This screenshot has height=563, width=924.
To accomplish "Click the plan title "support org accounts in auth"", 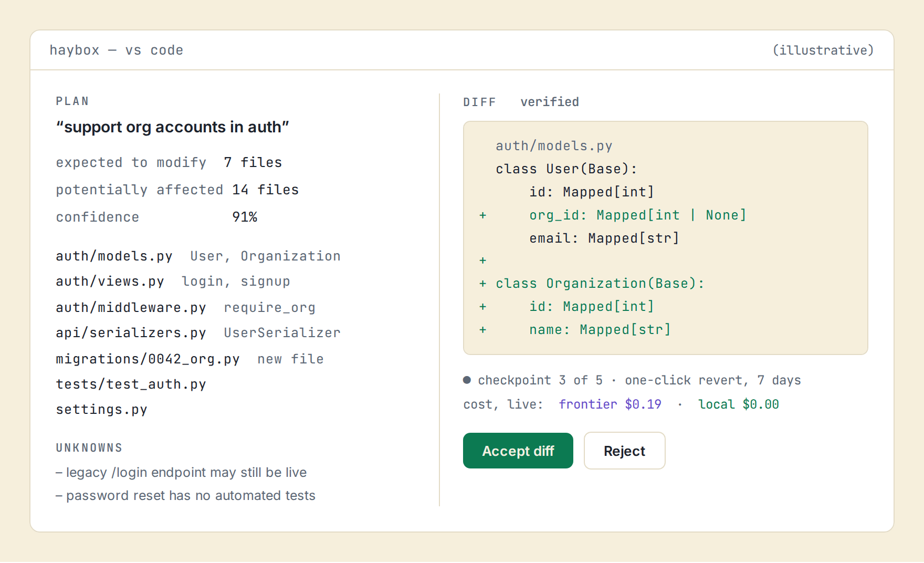I will [x=173, y=127].
